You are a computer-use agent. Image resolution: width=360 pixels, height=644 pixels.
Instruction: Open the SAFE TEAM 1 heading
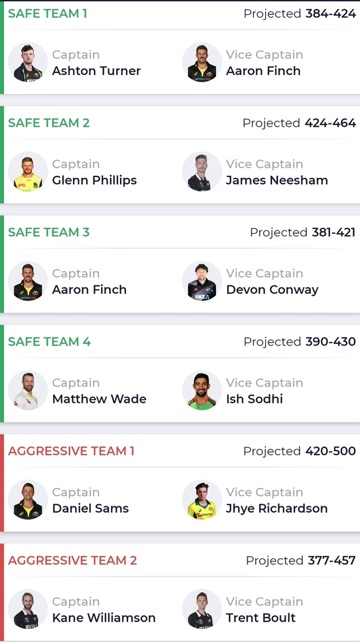point(48,14)
